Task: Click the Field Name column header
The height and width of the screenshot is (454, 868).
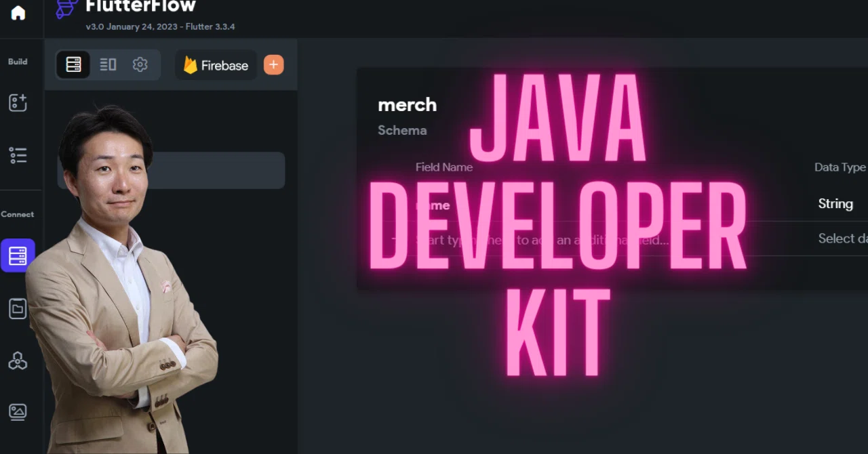Action: pyautogui.click(x=443, y=167)
